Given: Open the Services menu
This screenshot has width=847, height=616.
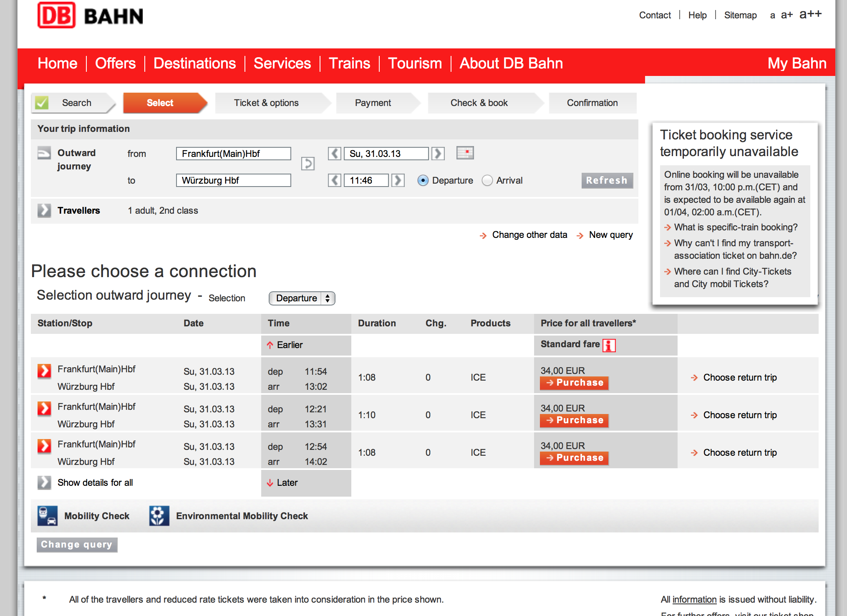Looking at the screenshot, I should point(282,63).
